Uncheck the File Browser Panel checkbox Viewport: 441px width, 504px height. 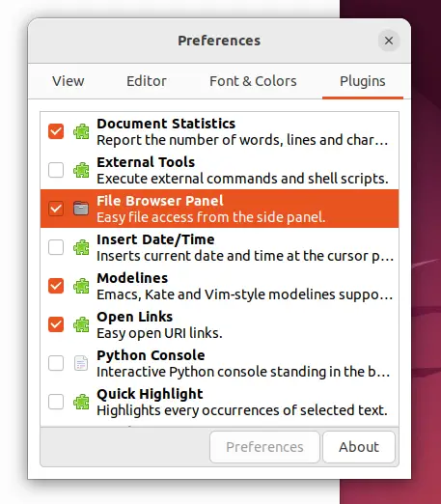56,209
